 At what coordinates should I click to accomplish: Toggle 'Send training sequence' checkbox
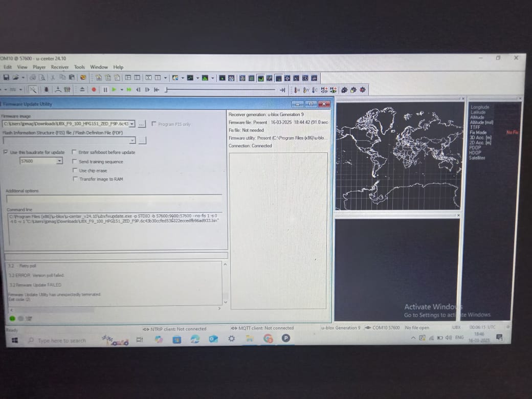click(74, 162)
